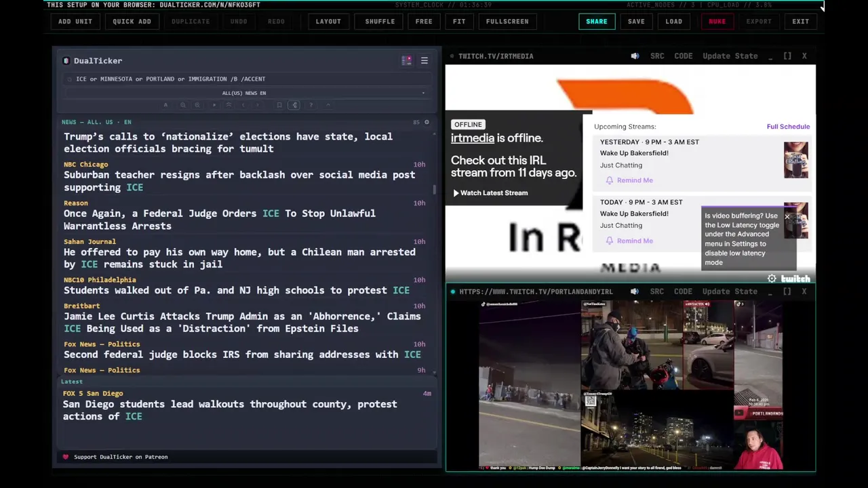This screenshot has height=488, width=868.
Task: Open Twitch player settings gear
Action: coord(772,279)
